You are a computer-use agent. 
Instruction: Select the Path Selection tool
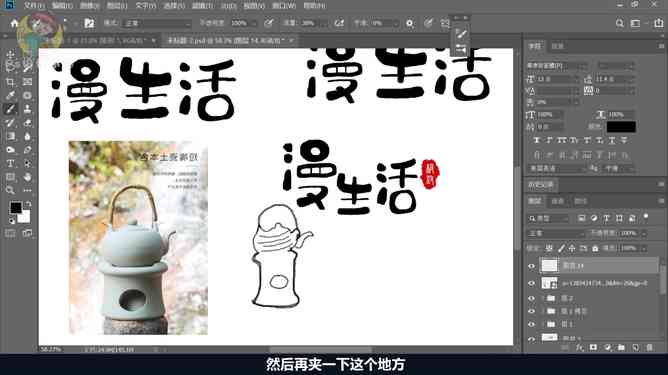click(x=27, y=163)
